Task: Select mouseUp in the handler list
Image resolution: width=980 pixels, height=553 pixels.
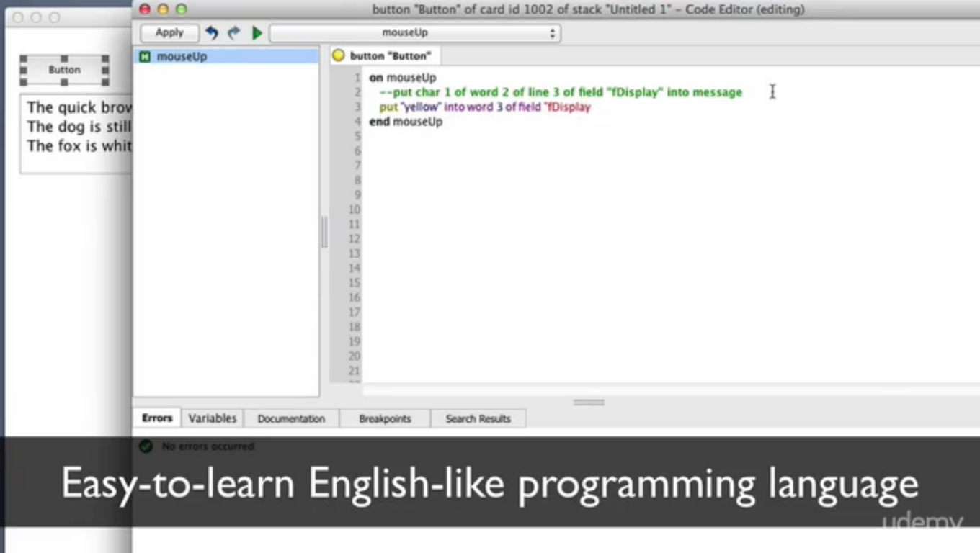Action: pos(182,56)
